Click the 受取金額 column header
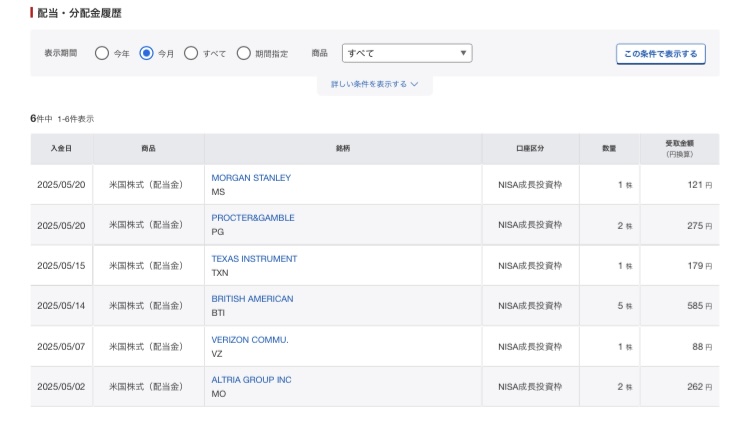Screen dimensions: 750x424 pos(679,148)
